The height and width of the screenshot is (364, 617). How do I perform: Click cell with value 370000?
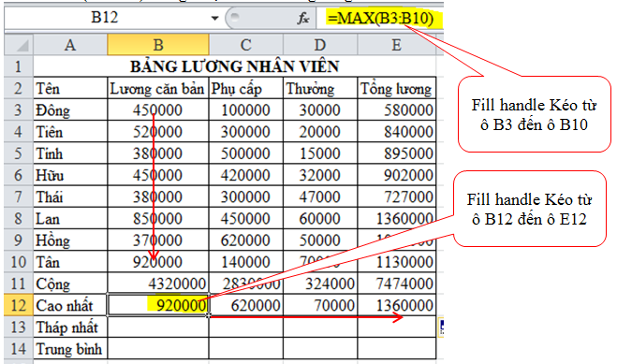tap(158, 240)
